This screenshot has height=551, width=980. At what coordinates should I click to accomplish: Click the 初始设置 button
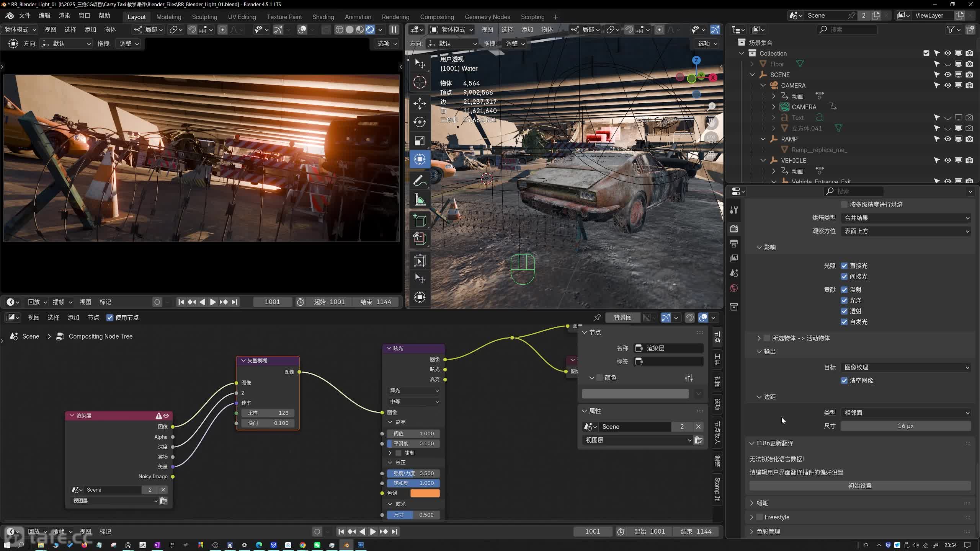(859, 486)
